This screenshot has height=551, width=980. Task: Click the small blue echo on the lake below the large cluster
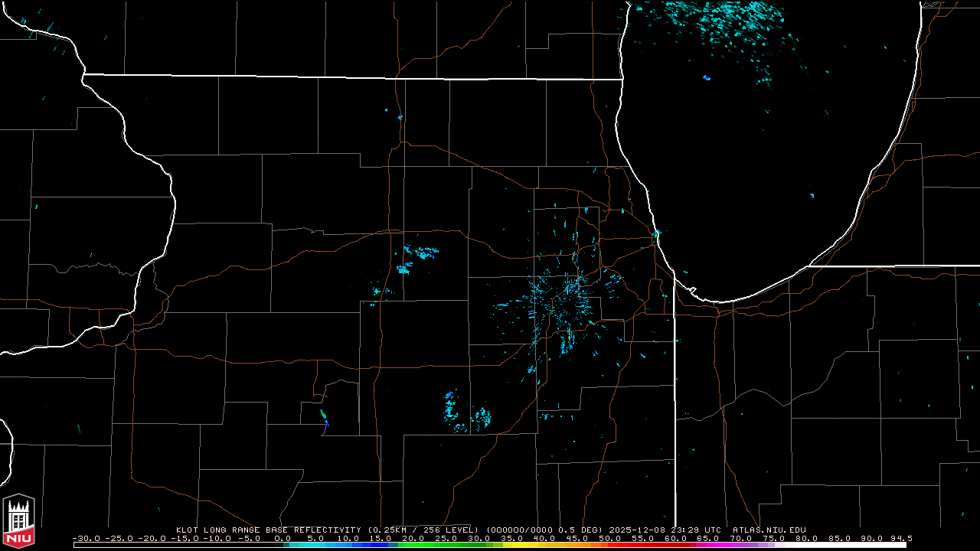pos(706,77)
